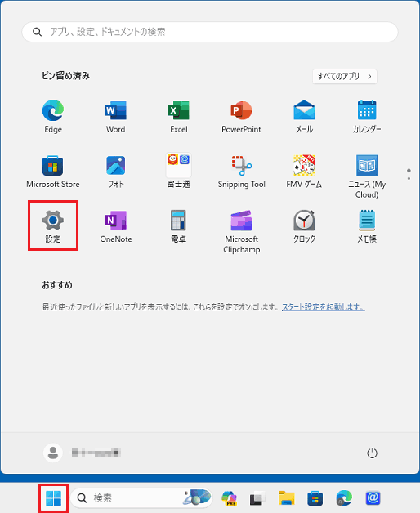This screenshot has width=420, height=513.
Task: Open ニュース (My Cloud) app
Action: click(367, 176)
